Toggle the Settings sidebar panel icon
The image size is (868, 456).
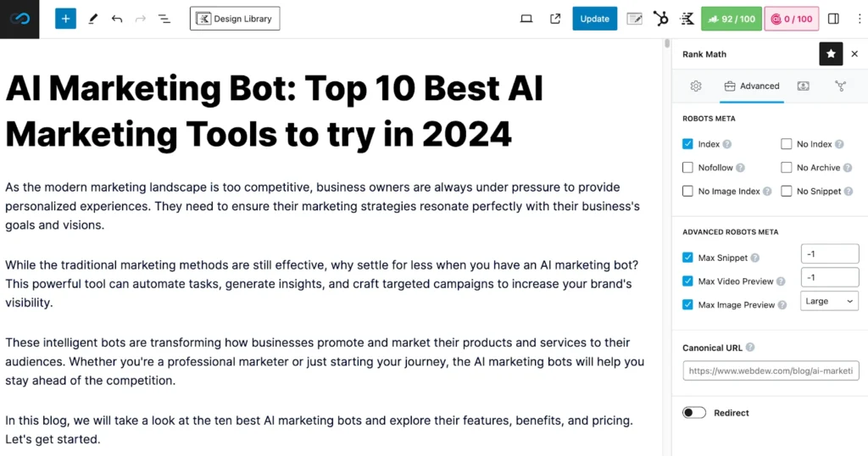tap(833, 19)
